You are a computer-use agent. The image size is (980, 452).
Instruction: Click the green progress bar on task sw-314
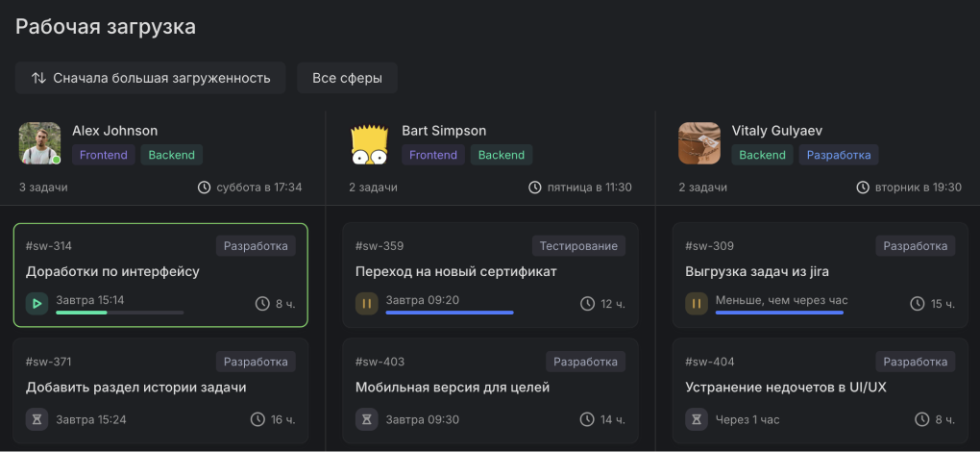pos(82,313)
